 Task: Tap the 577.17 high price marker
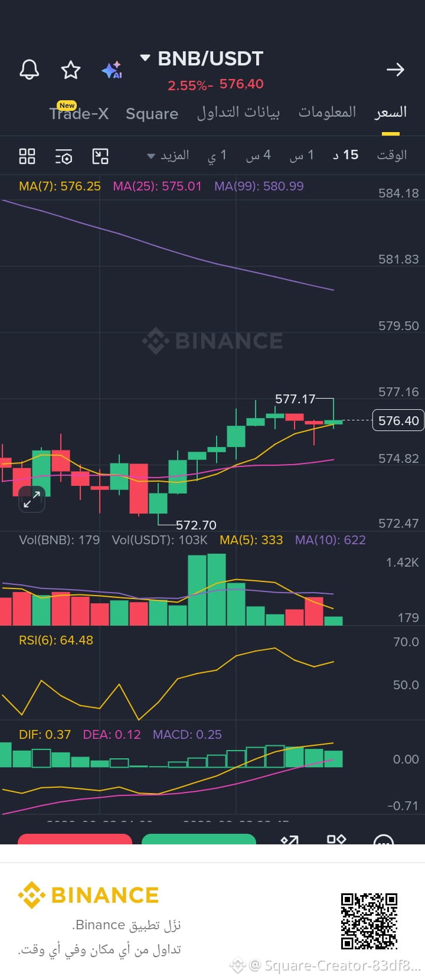point(295,399)
